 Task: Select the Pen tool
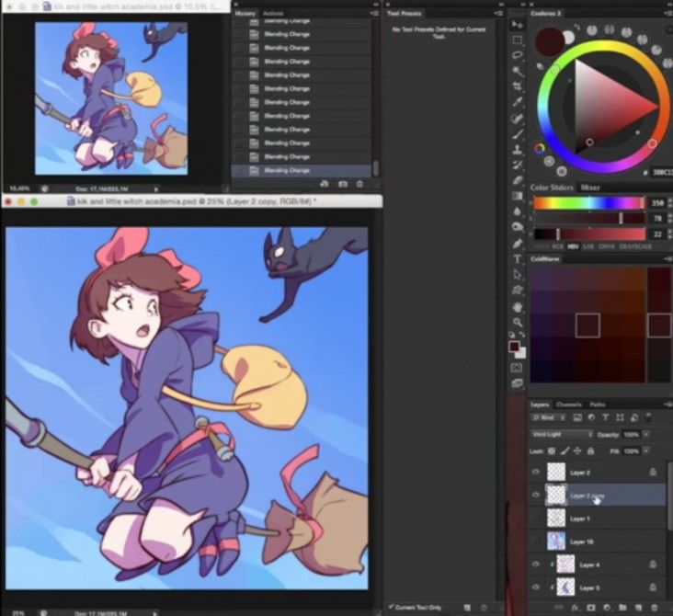518,244
